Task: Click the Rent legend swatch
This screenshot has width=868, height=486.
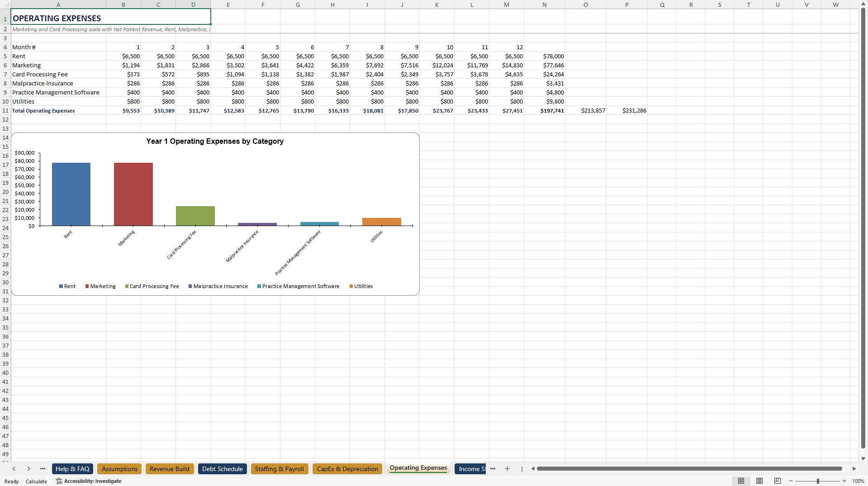Action: (x=61, y=286)
